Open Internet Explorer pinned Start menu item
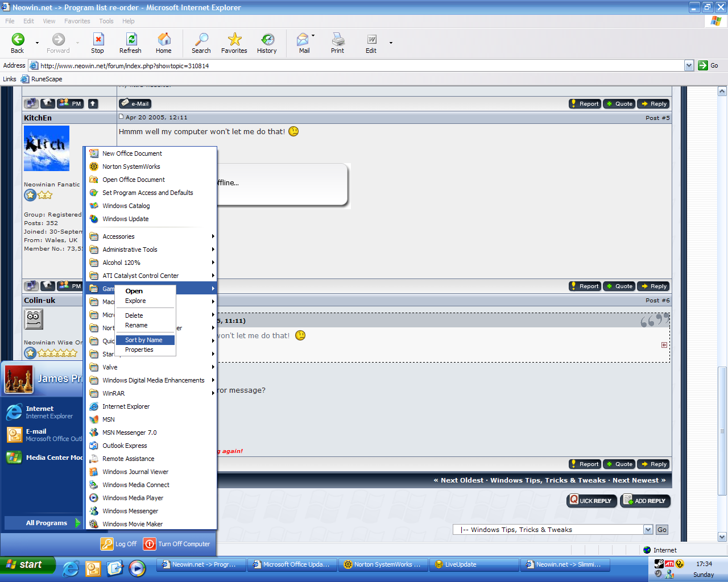This screenshot has height=582, width=728. click(x=44, y=412)
